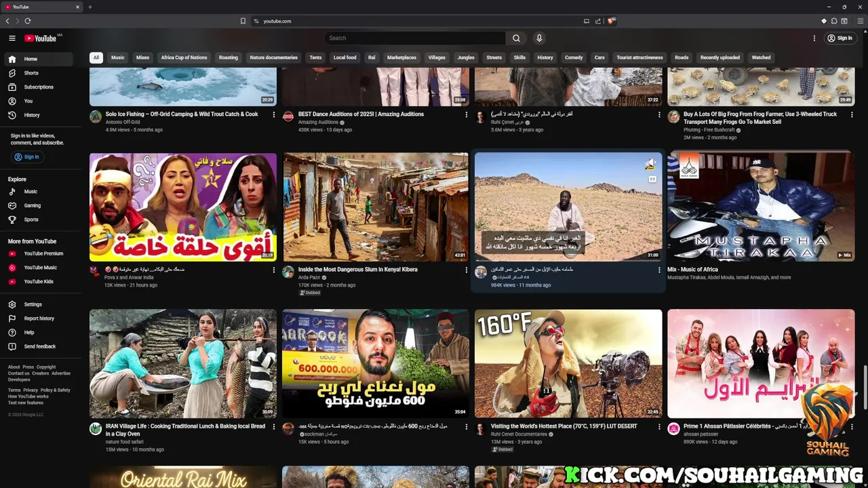Open more options for World's Hottest Place video

click(x=659, y=427)
